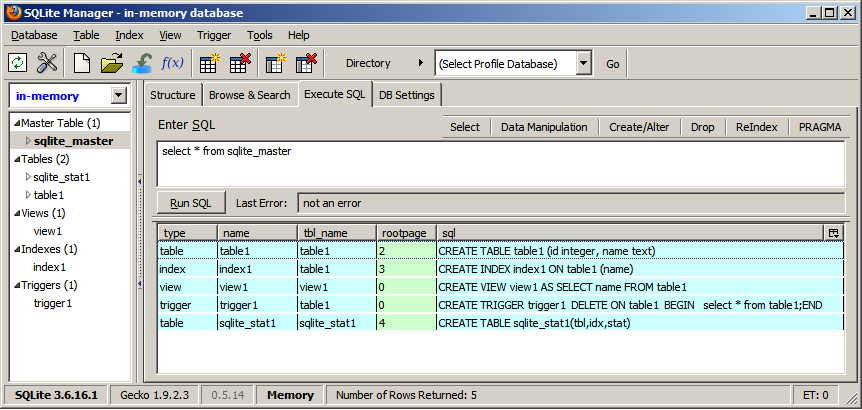Viewport: 862px width, 410px height.
Task: Click the PRAGMA button
Action: tap(820, 127)
